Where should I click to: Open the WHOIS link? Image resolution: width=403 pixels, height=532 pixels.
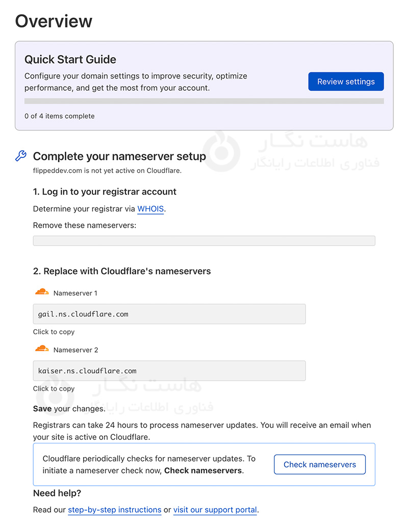(x=150, y=209)
